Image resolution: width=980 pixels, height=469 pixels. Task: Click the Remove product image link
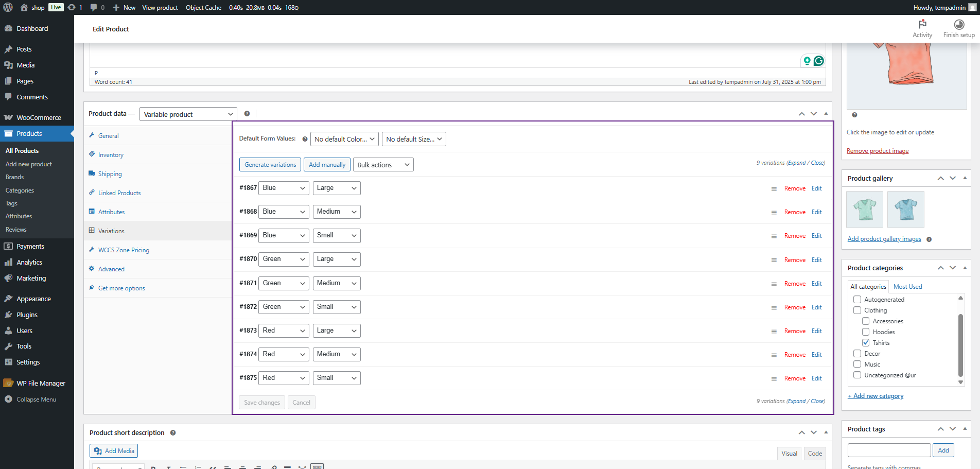tap(878, 151)
